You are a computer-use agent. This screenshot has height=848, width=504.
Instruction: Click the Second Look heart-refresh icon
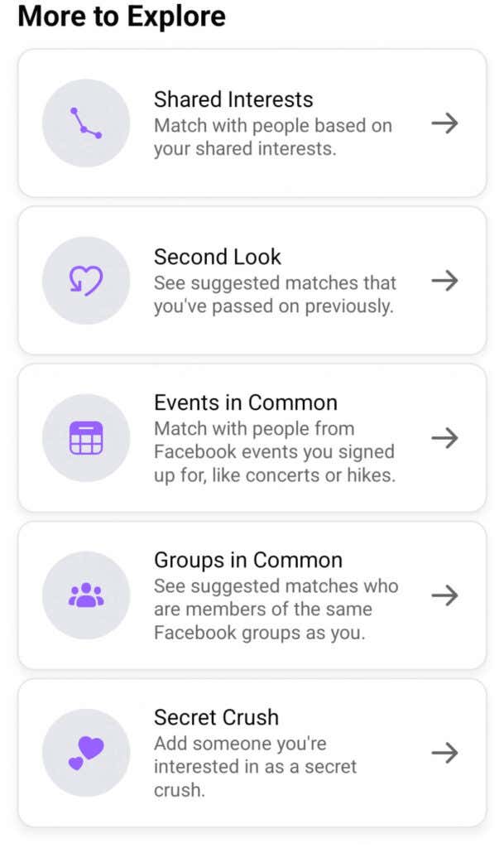point(85,280)
